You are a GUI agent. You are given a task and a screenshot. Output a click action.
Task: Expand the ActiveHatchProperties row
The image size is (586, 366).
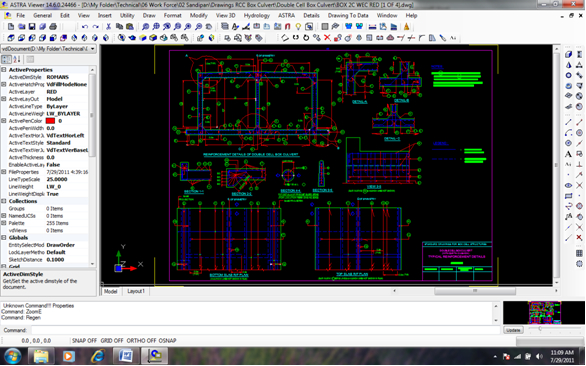[x=4, y=84]
